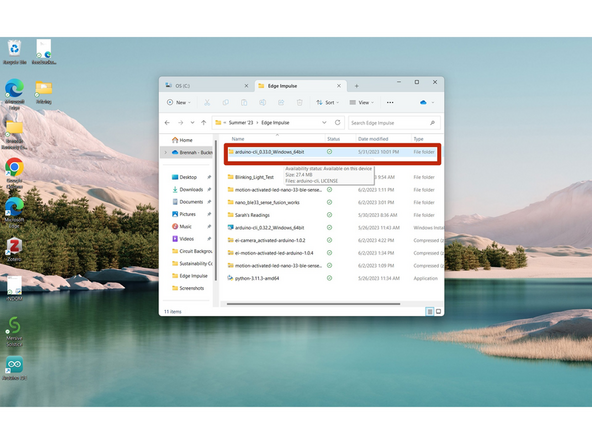This screenshot has height=444, width=592.
Task: Close the OS (C:) tab
Action: click(x=246, y=86)
